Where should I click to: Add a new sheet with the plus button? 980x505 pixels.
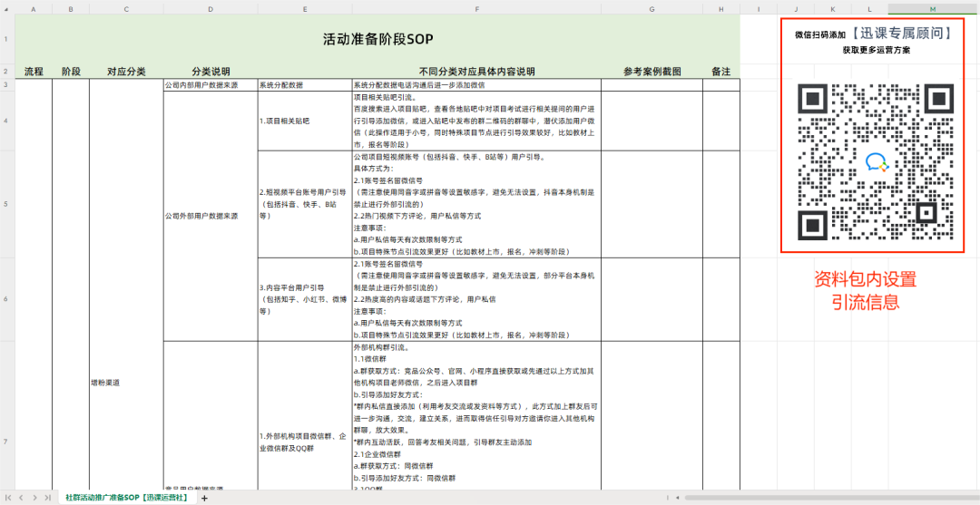[204, 498]
